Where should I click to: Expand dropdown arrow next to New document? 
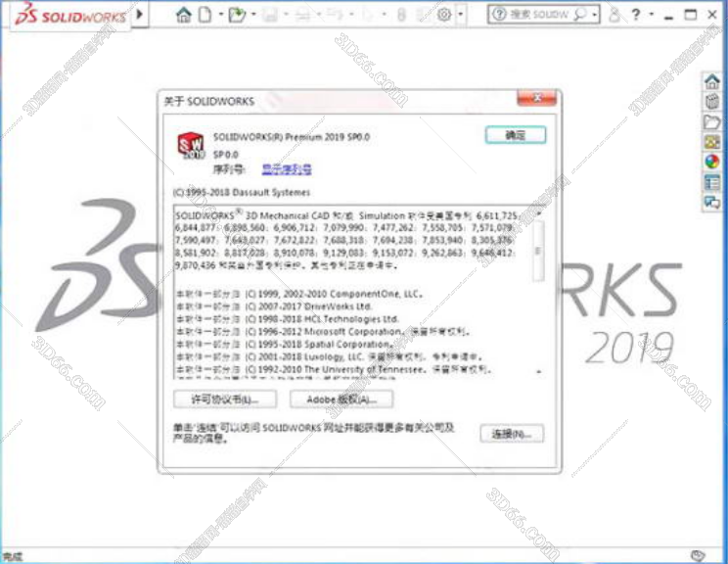219,15
